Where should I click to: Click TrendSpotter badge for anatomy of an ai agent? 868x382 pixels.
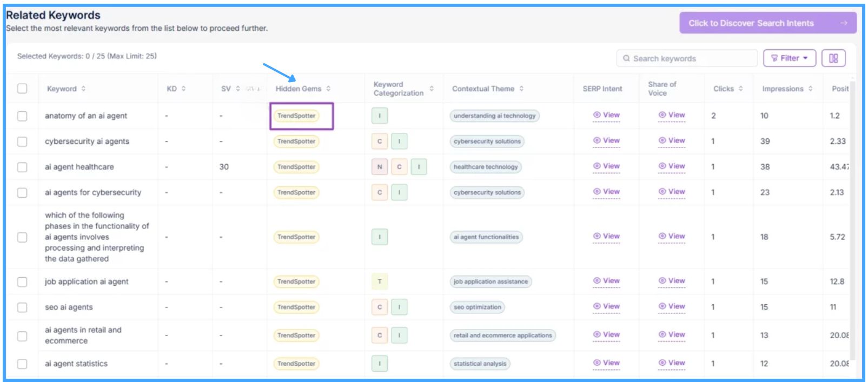(x=296, y=116)
